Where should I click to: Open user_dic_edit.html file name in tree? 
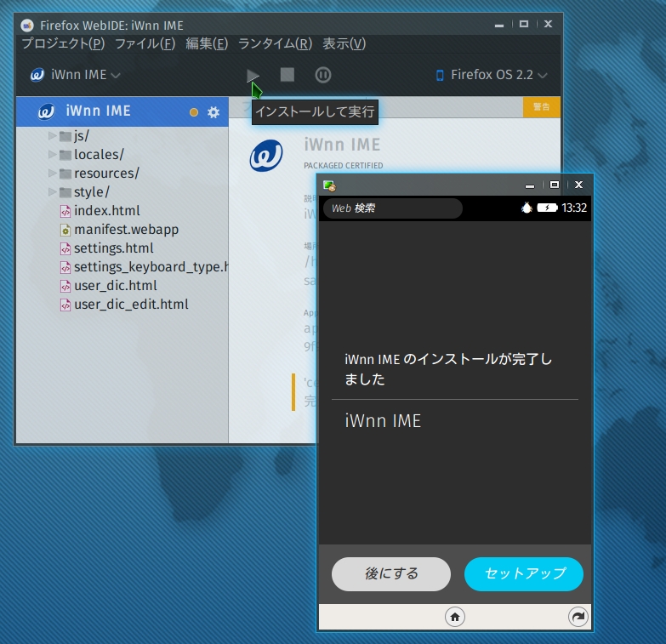131,305
